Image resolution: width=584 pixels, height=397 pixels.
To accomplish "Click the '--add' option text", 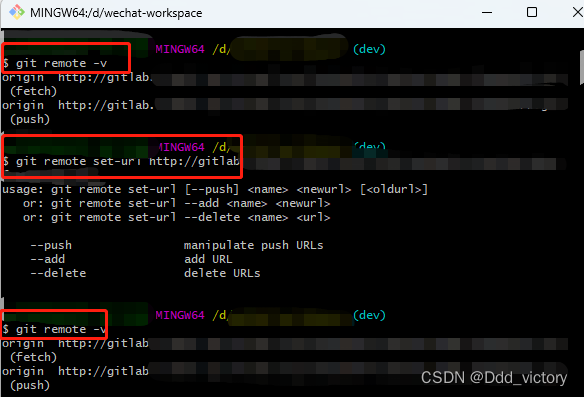I will click(x=48, y=259).
